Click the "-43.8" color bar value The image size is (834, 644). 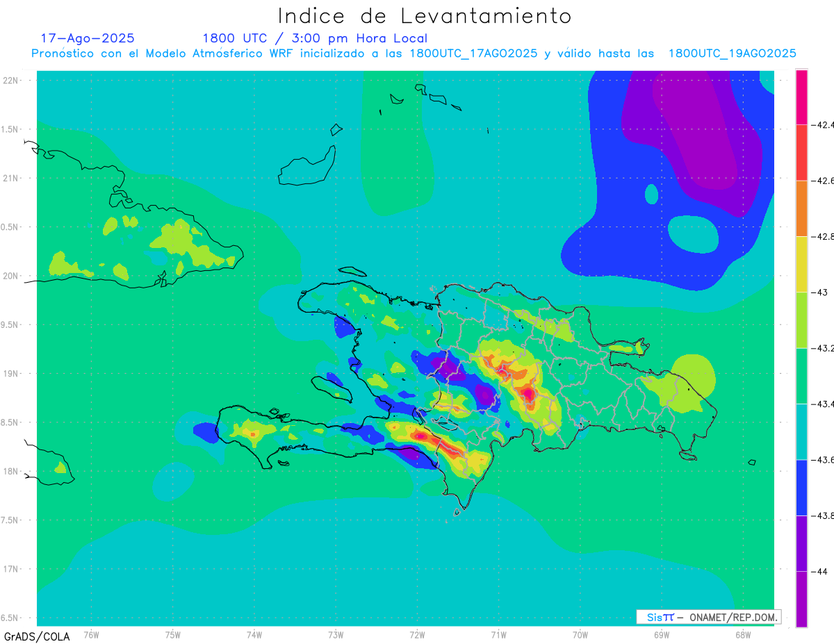823,515
